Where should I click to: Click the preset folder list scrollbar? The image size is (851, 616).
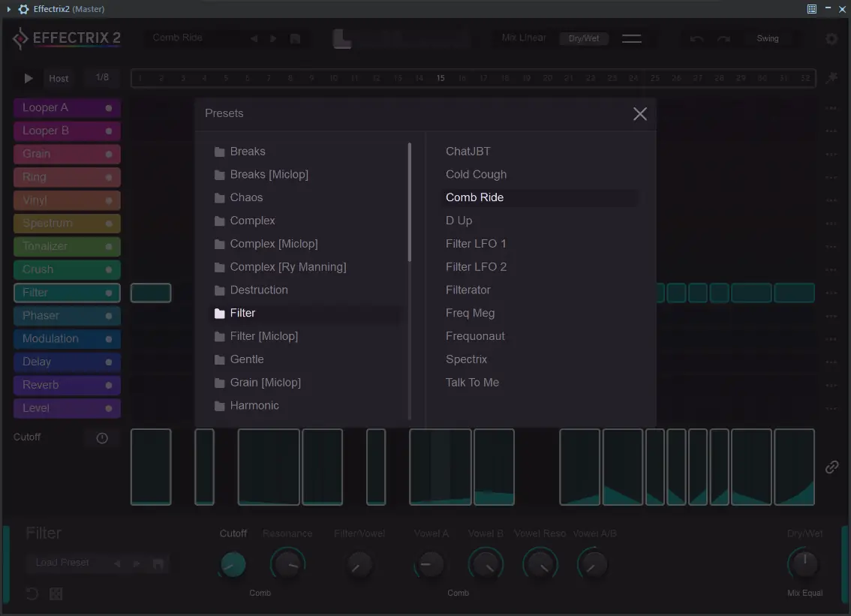(x=409, y=202)
